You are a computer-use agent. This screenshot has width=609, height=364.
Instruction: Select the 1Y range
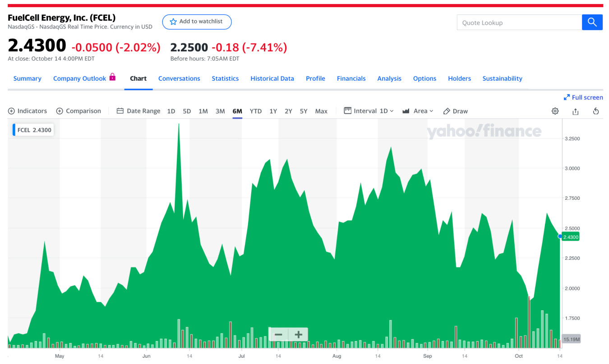(273, 111)
